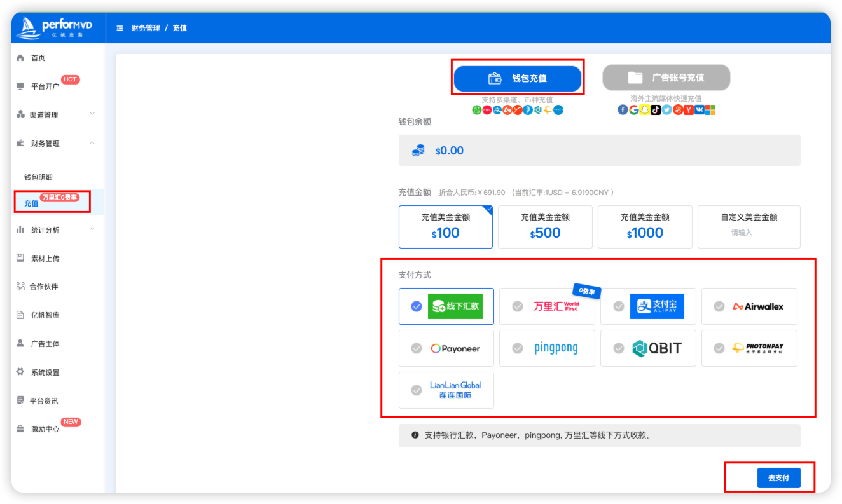Choose Payoneer as payment method
This screenshot has height=504, width=842.
click(x=446, y=348)
